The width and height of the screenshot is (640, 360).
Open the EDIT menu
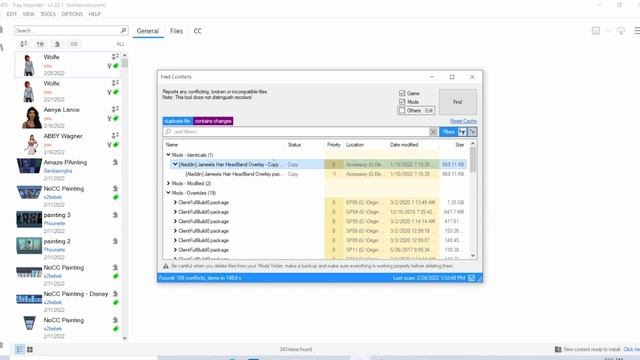11,14
